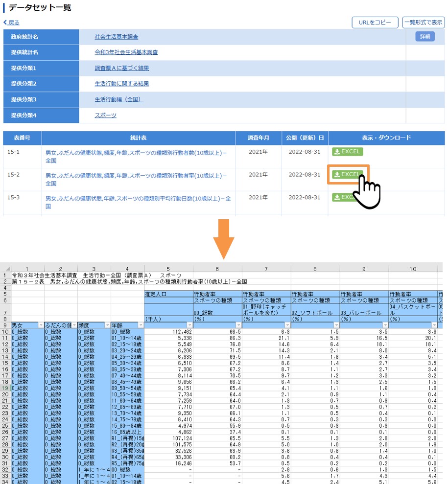Open 頻度 filter dropdown arrow
Screen dimensions: 448x484
(x=107, y=325)
